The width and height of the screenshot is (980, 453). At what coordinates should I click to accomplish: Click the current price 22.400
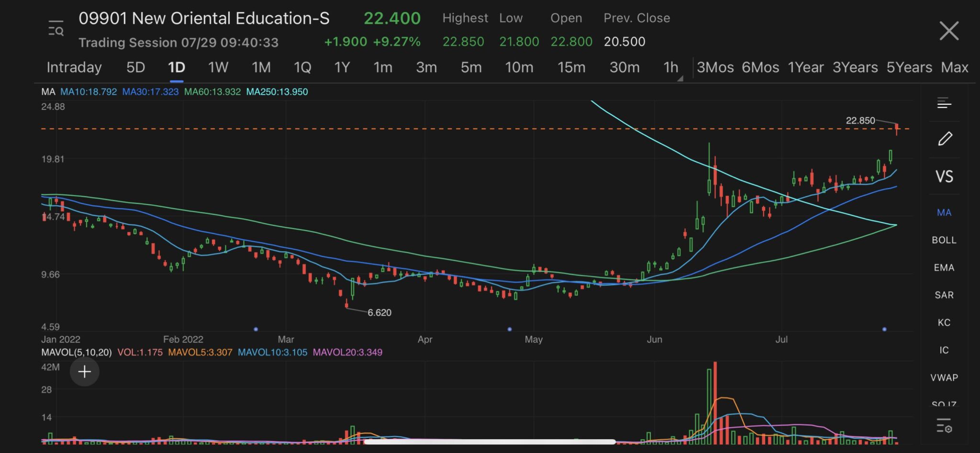click(392, 18)
